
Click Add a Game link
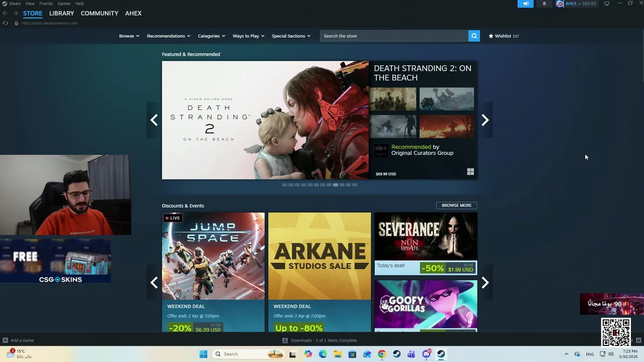(x=22, y=340)
